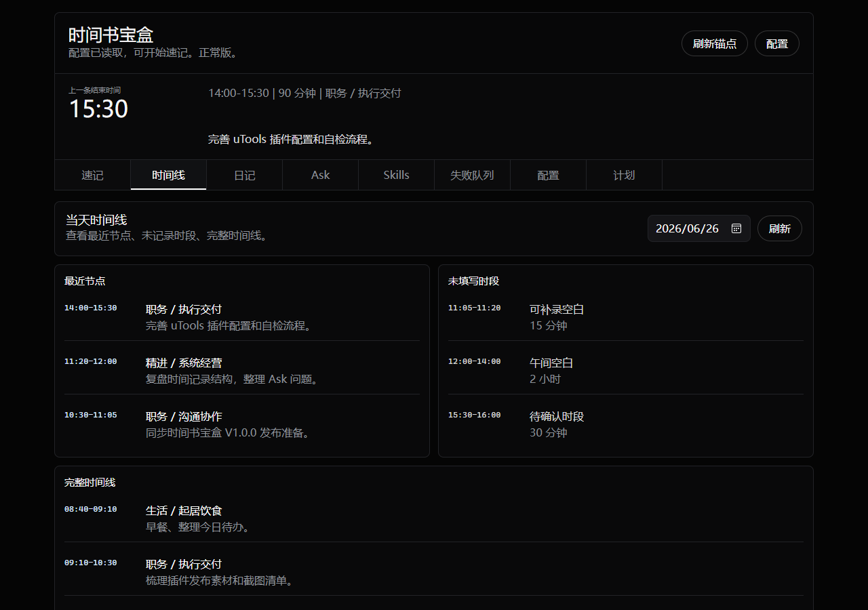Screen dimensions: 868x610
Task: Click the 15:30-16:00 time range
Action: [x=475, y=415]
